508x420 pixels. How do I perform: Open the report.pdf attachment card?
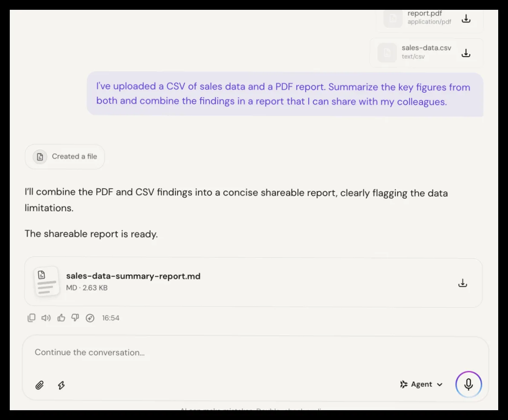429,20
